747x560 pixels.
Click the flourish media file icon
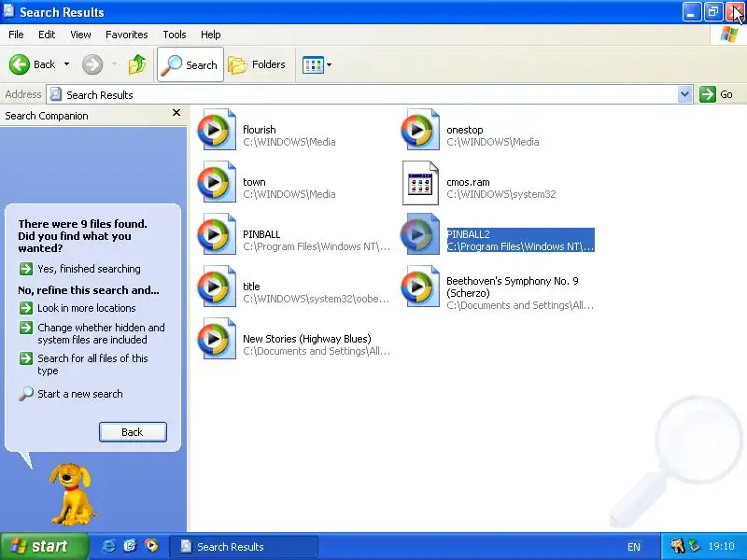click(x=217, y=130)
